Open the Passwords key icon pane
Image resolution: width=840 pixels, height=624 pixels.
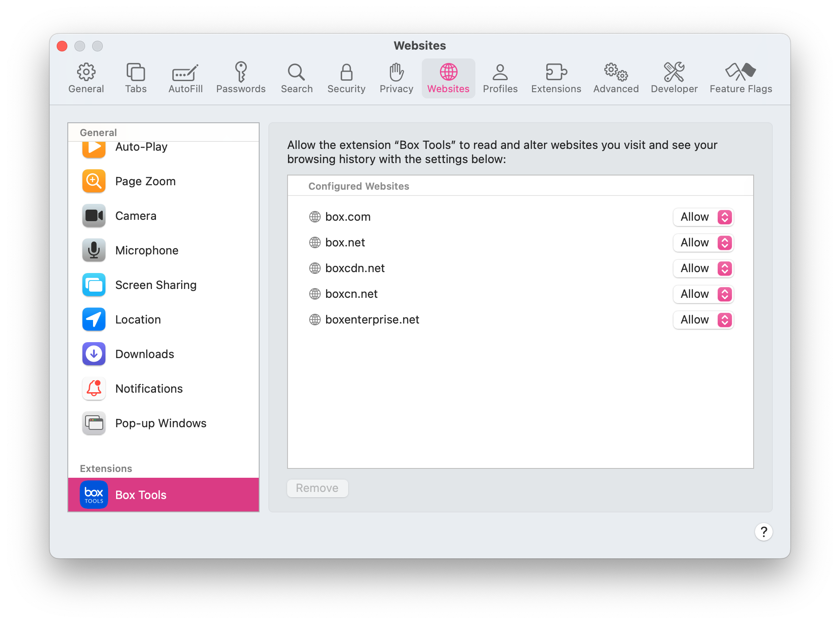[x=241, y=72]
